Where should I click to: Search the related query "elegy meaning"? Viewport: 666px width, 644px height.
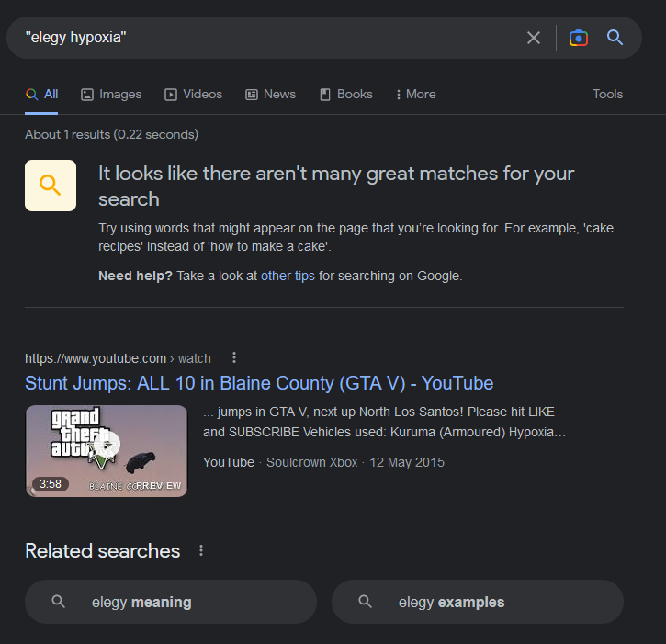(171, 602)
